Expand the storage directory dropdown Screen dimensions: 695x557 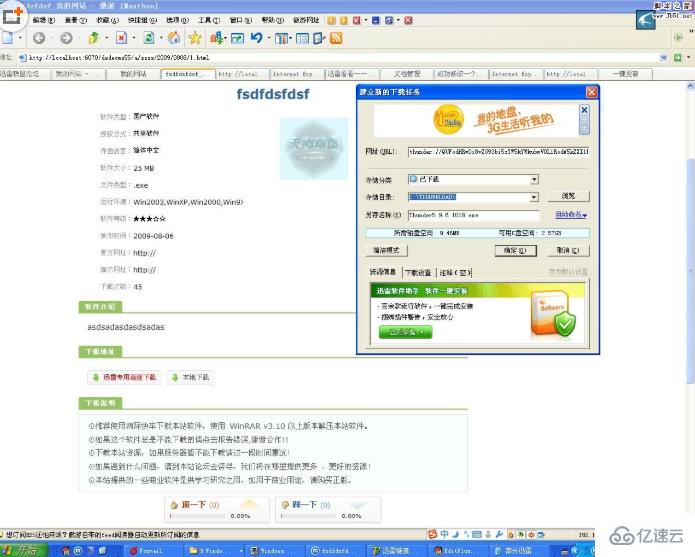(534, 197)
